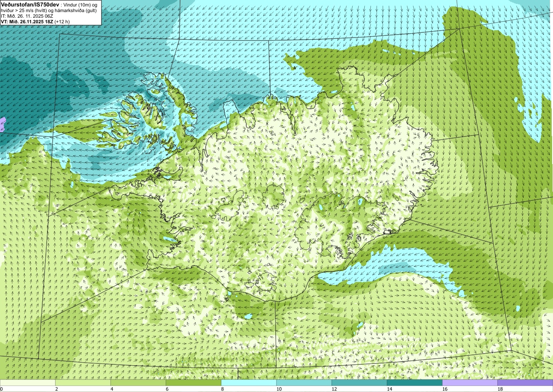Click the purple above-18 m/s legend swatch
This screenshot has height=392, width=553.
point(525,383)
